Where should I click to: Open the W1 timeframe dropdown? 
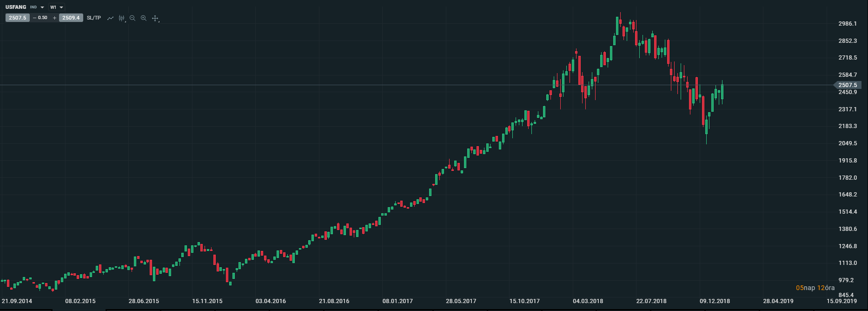57,7
